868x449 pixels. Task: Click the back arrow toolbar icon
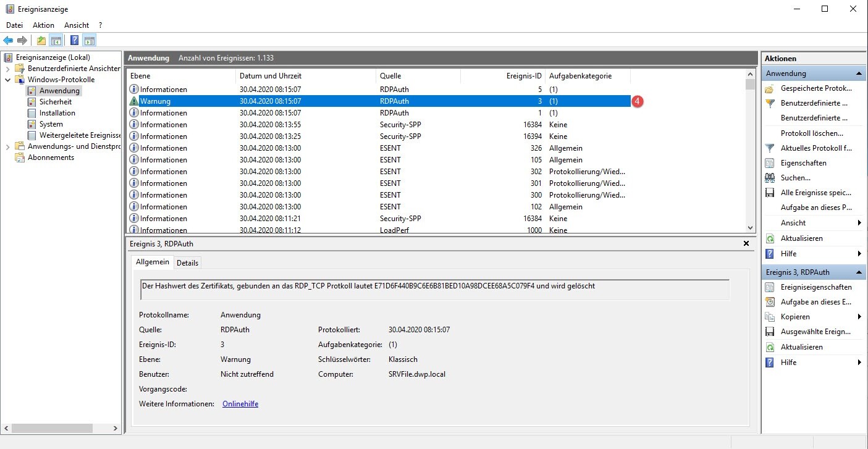coord(8,41)
